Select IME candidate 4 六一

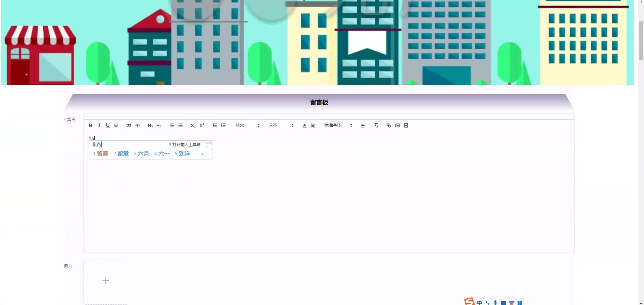[x=162, y=154]
